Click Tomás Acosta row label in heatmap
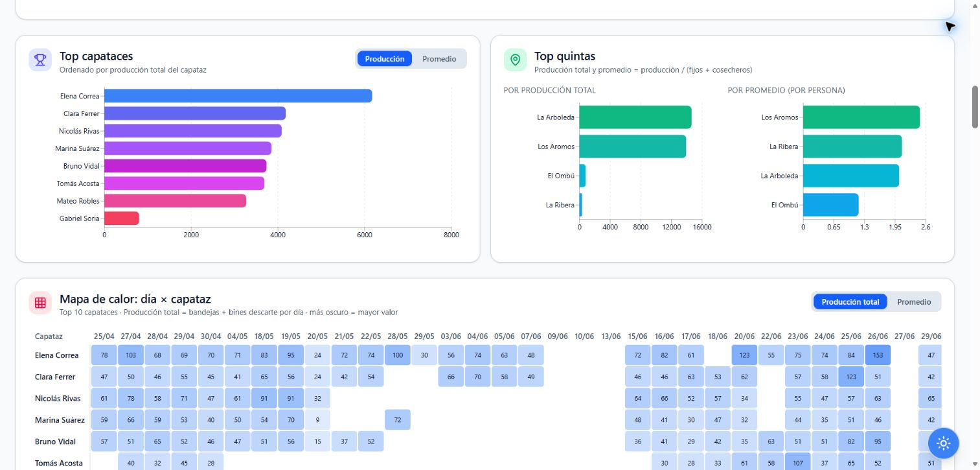This screenshot has height=470, width=980. [59, 463]
